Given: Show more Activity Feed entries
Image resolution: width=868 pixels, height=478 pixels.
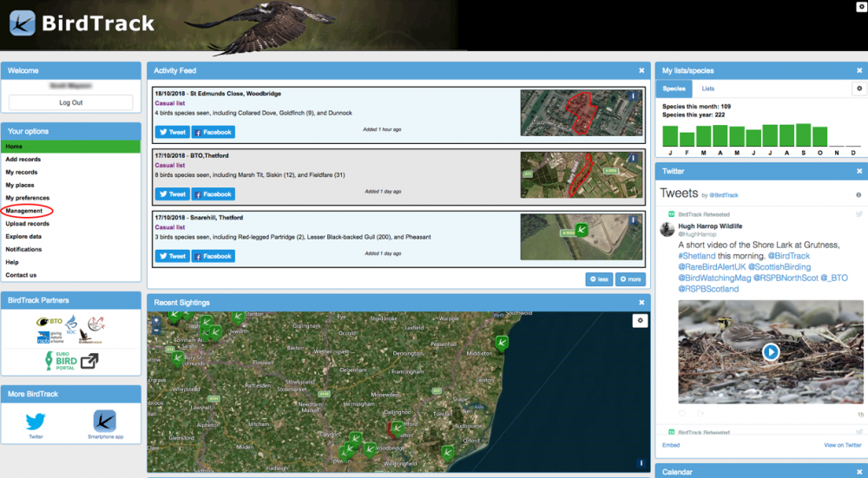Looking at the screenshot, I should [x=630, y=279].
